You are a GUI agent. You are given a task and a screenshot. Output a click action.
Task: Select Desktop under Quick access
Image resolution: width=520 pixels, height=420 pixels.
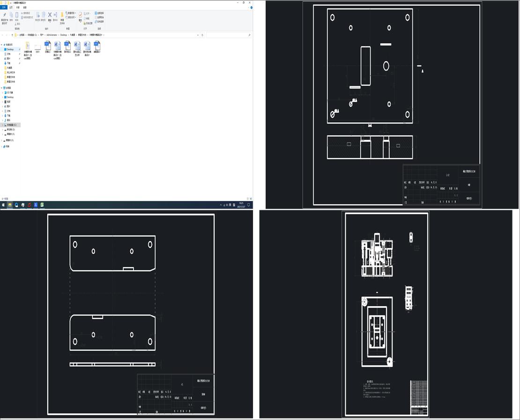tap(10, 49)
